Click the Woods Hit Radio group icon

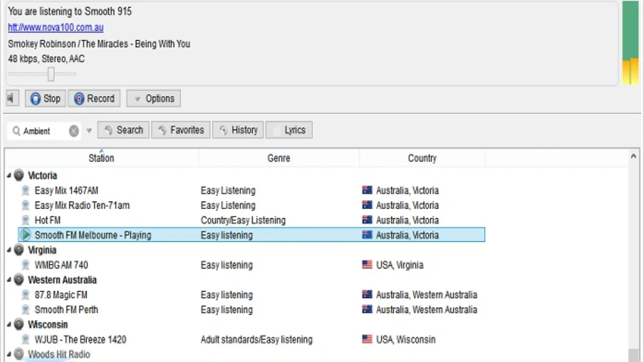(x=19, y=354)
